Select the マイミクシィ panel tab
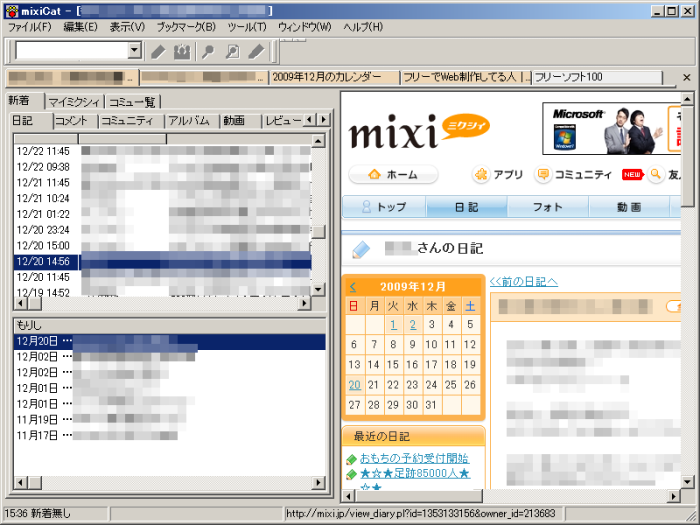The width and height of the screenshot is (700, 525). point(74,102)
